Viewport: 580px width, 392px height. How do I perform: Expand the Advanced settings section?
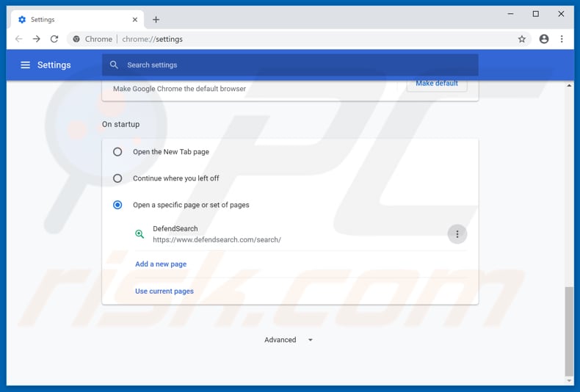[x=289, y=340]
